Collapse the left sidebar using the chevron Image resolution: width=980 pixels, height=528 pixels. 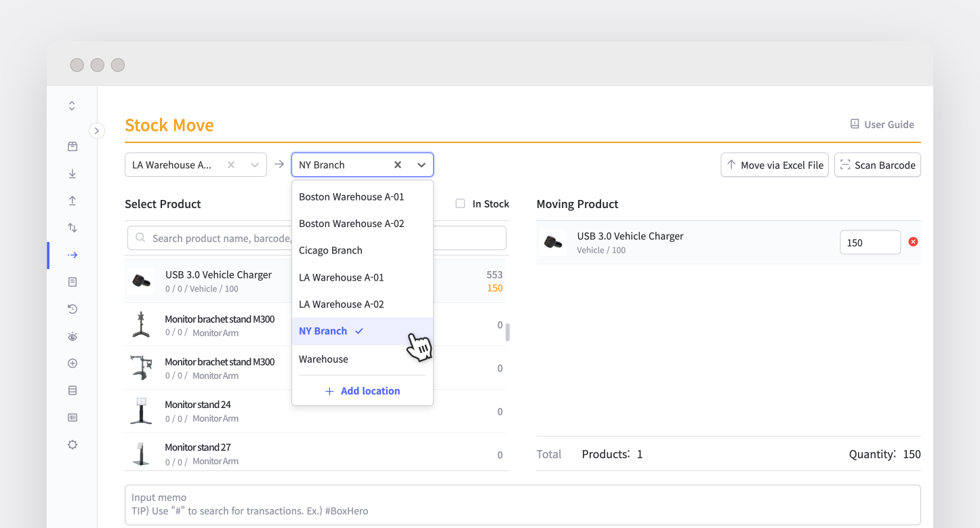tap(97, 130)
